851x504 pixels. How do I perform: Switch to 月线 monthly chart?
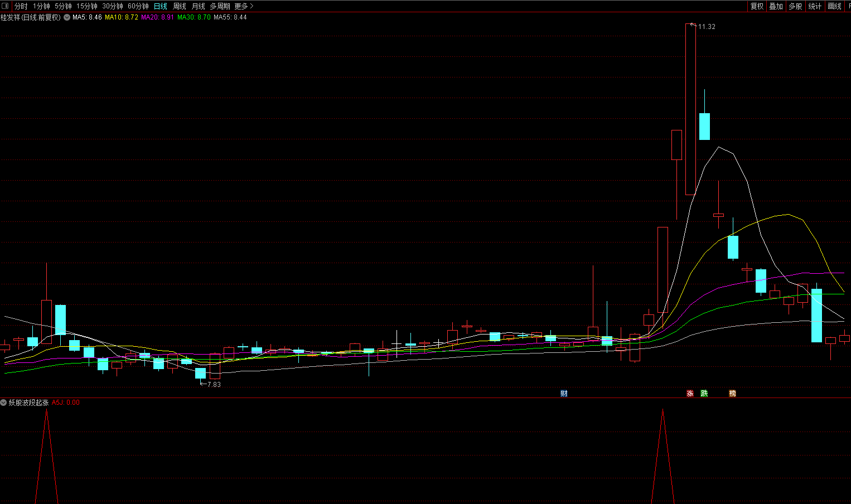tap(199, 6)
